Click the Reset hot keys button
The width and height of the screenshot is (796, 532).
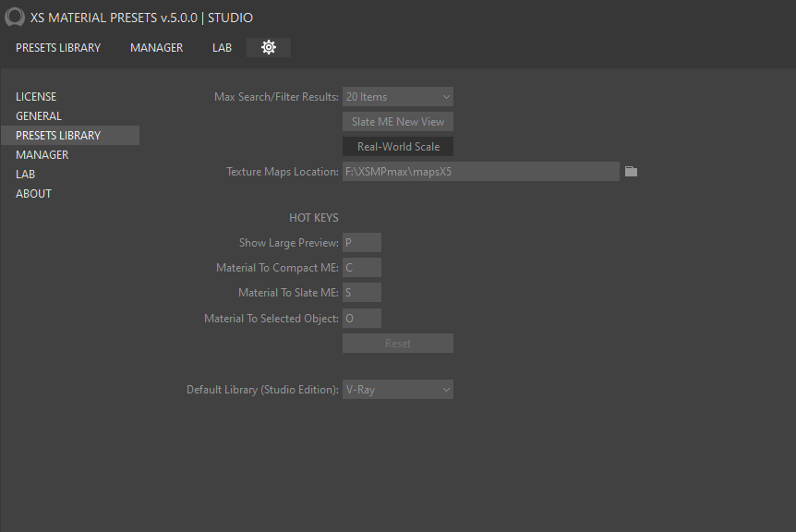click(398, 344)
